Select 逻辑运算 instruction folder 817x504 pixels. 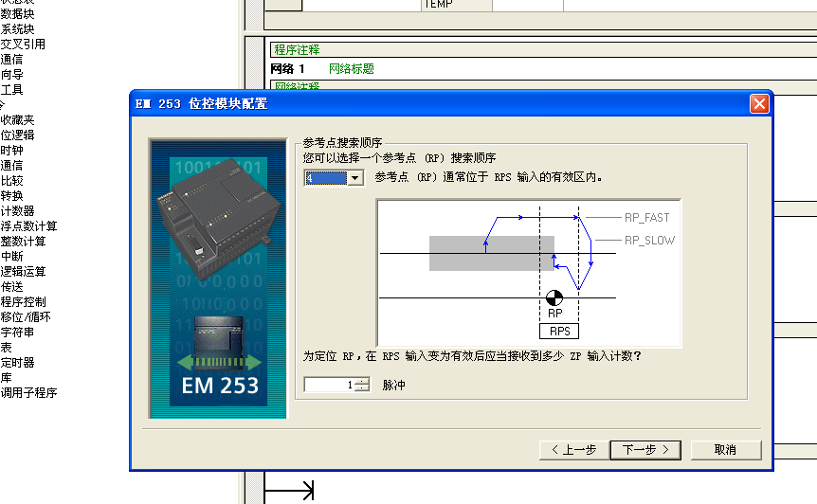click(23, 271)
